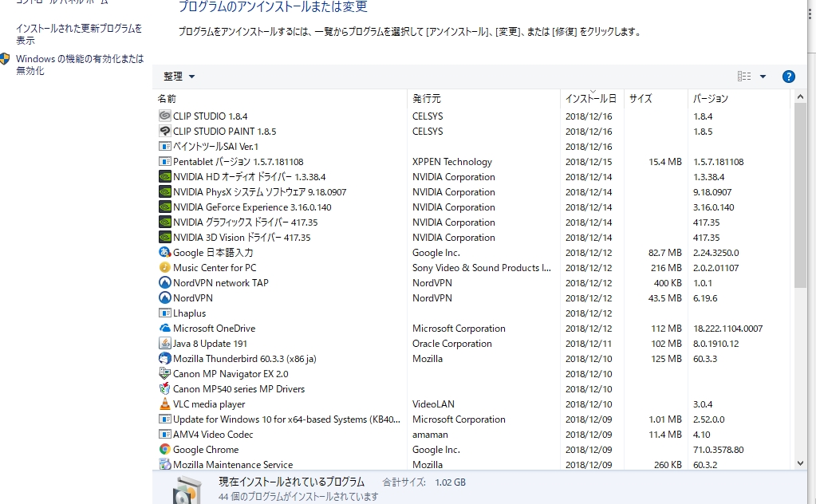Click the ペイントツールSAI Ver.1 icon
Viewport: 816px width, 504px height.
pyautogui.click(x=164, y=146)
